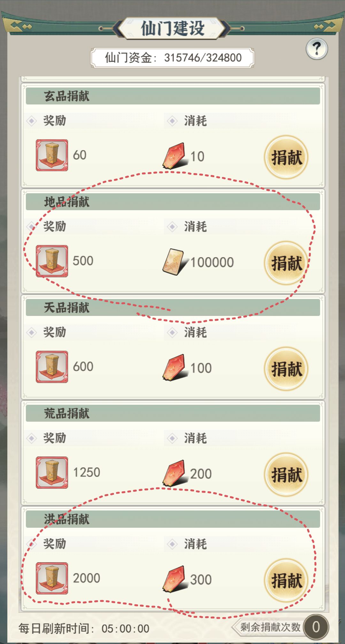Tap the 剩余捐献次数 counter badge
This screenshot has width=345, height=644.
point(316,627)
